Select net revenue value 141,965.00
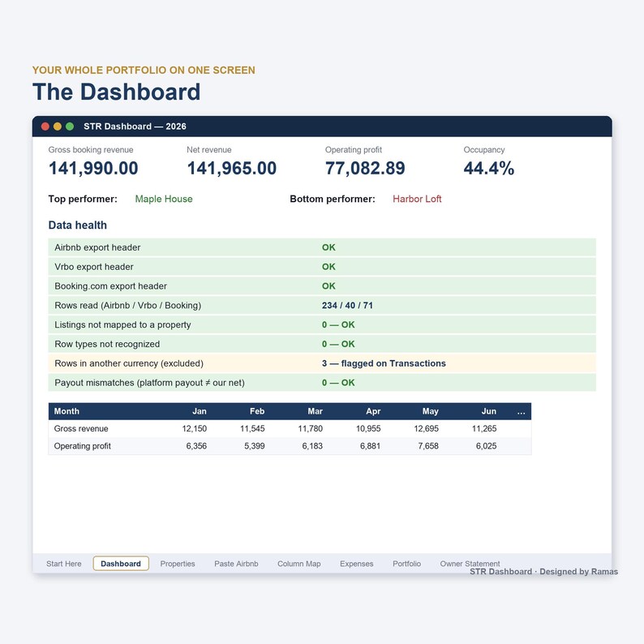This screenshot has width=644, height=644. [232, 169]
